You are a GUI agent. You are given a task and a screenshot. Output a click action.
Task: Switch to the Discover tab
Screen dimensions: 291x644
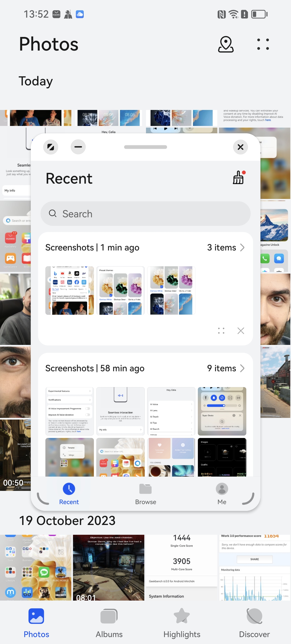pyautogui.click(x=254, y=623)
